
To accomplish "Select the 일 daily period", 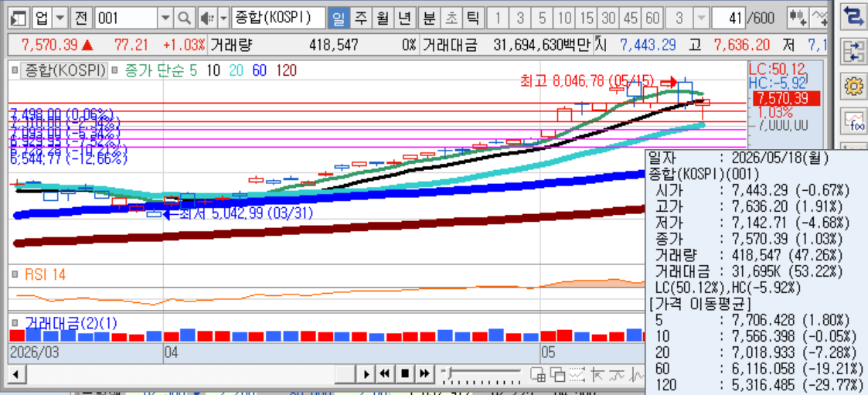I will click(339, 19).
